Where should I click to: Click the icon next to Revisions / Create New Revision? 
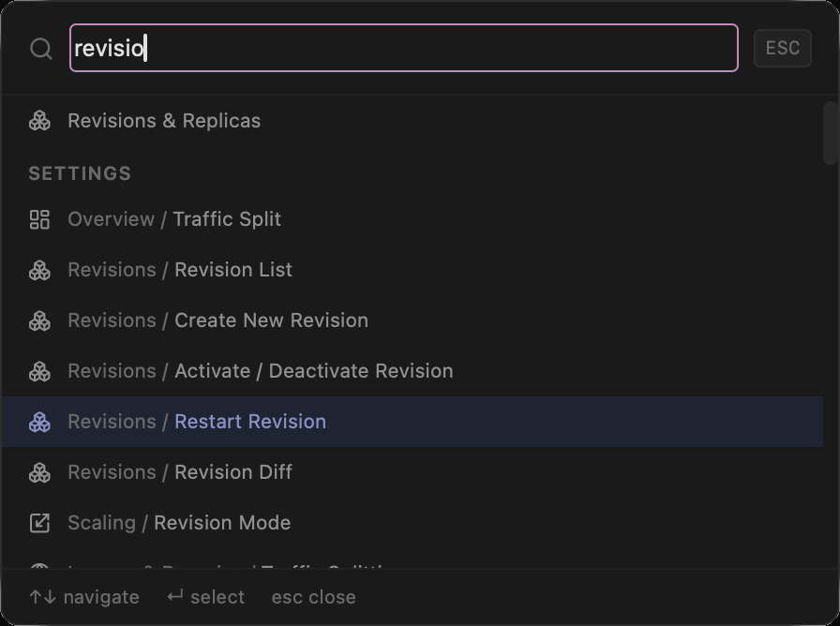40,320
